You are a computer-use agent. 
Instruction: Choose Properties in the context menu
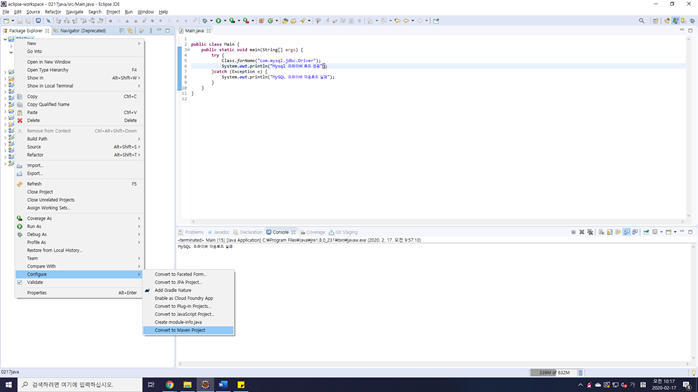point(79,293)
